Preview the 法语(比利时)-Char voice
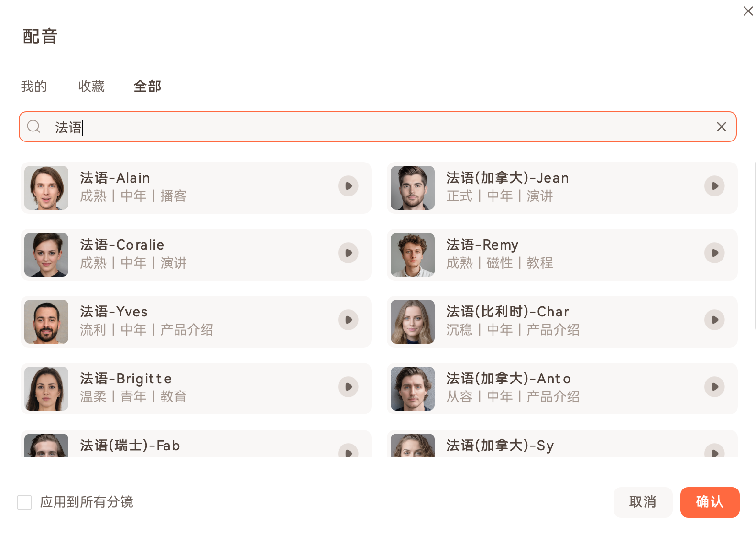The width and height of the screenshot is (756, 533). point(714,320)
